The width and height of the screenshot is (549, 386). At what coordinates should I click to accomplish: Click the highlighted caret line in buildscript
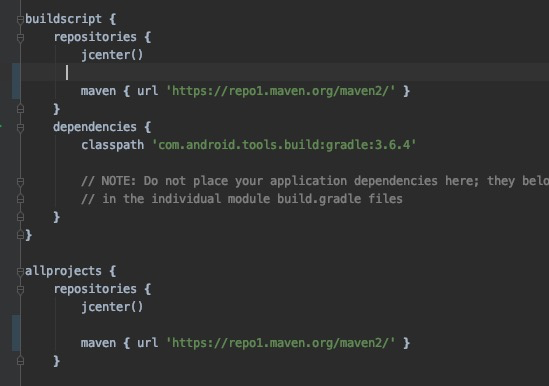coord(284,73)
